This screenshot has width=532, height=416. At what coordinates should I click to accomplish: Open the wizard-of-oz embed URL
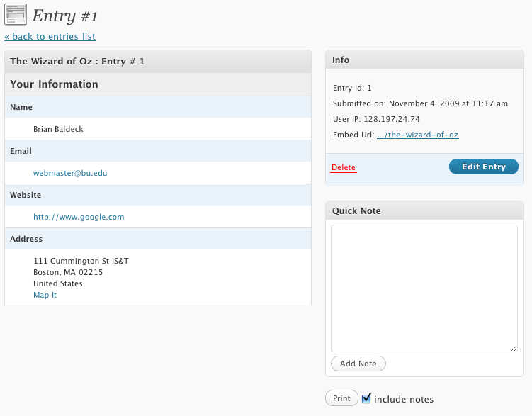pyautogui.click(x=418, y=135)
